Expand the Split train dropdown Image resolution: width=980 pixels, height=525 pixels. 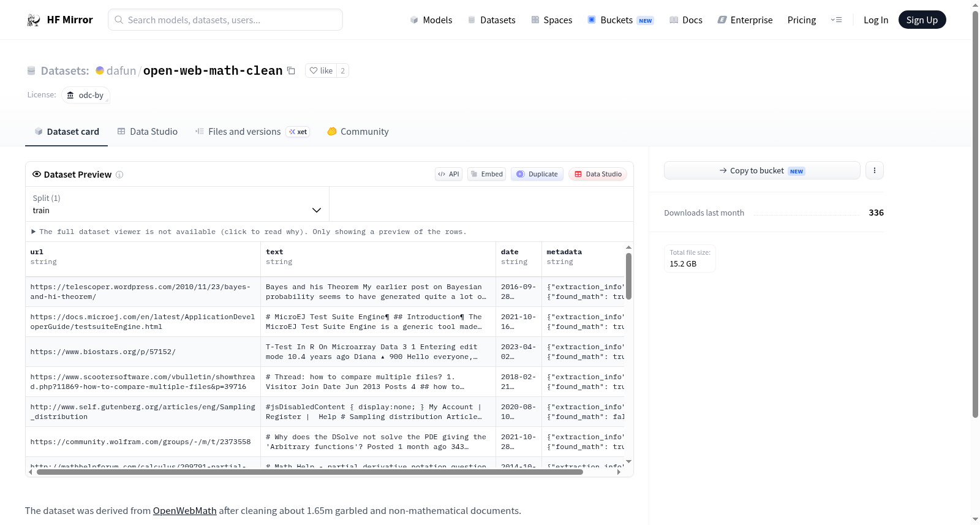177,204
